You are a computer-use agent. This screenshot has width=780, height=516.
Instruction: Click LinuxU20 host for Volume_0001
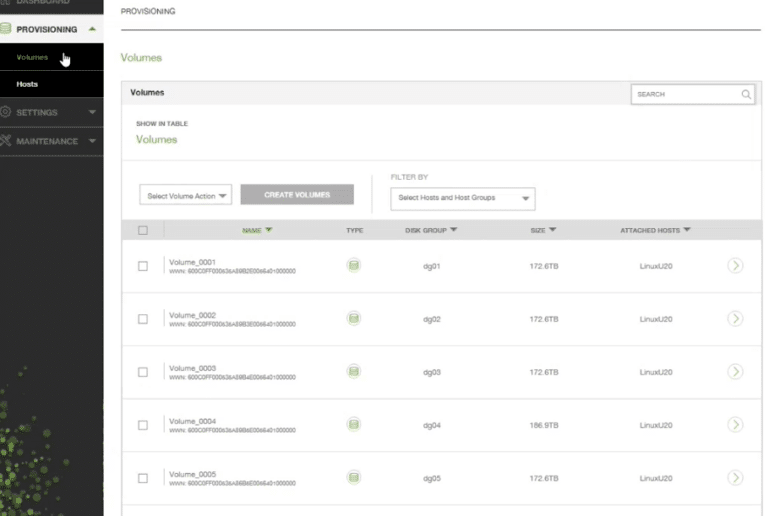click(656, 266)
